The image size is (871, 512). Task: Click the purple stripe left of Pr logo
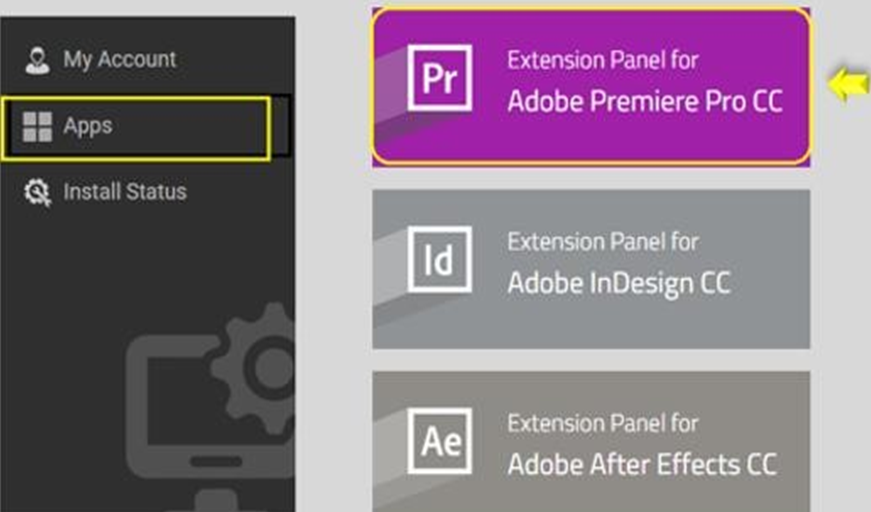click(x=390, y=94)
